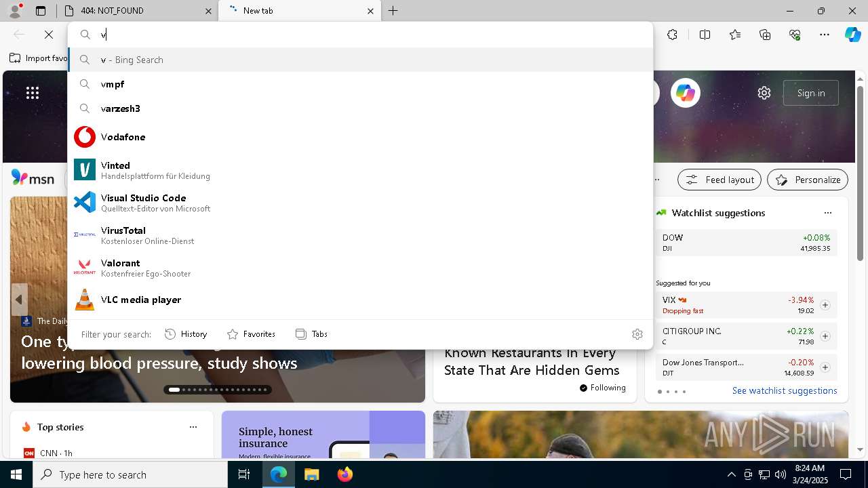Open the Favorites star toolbar icon

pyautogui.click(x=735, y=35)
